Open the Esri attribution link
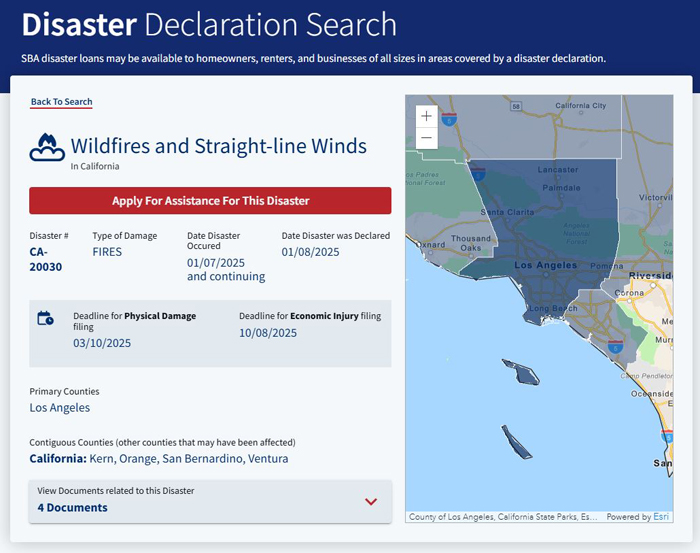Viewport: 700px width, 553px height. (x=661, y=517)
